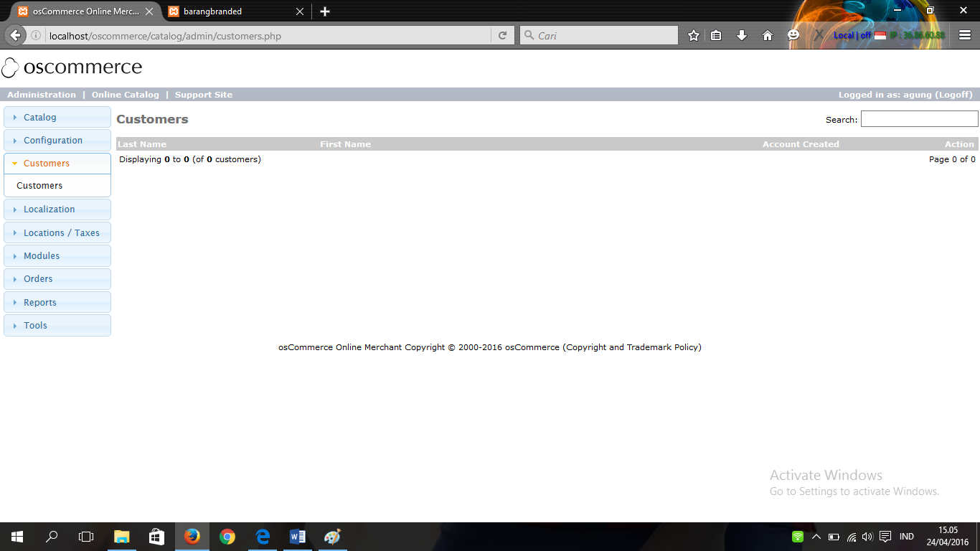
Task: Expand the Orders sidebar section
Action: tap(57, 279)
